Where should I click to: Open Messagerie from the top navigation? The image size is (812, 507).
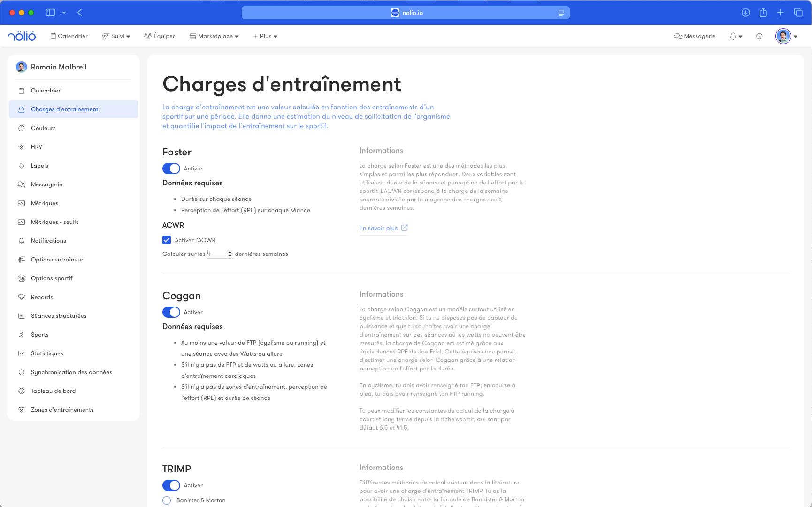(x=695, y=36)
